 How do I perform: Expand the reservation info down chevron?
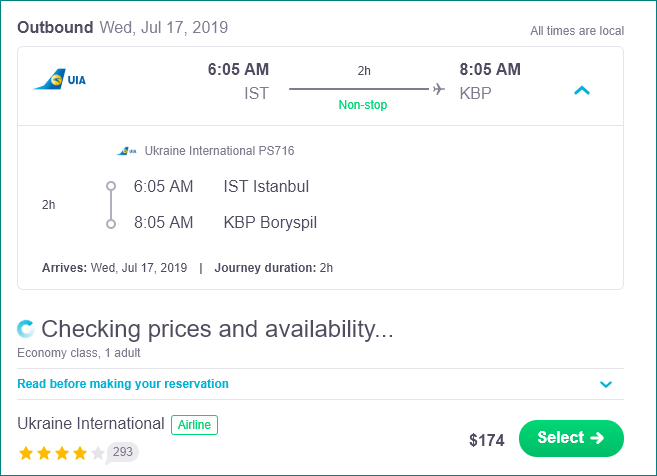[606, 384]
